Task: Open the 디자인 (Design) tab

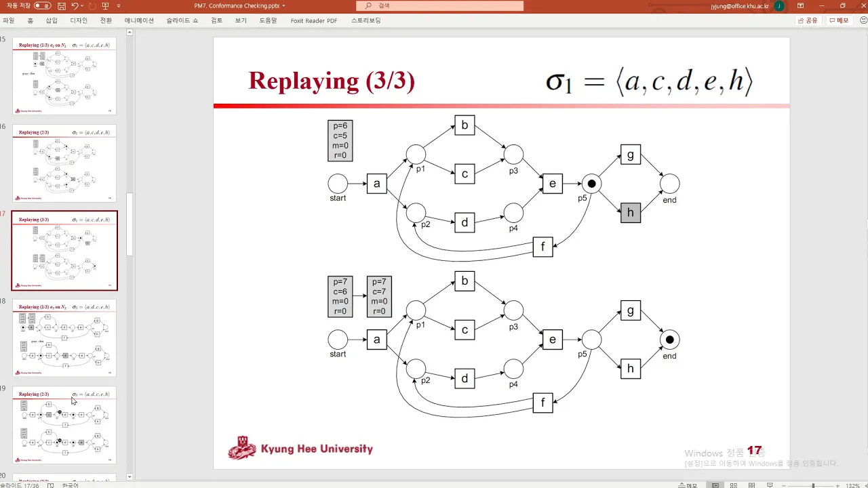Action: click(79, 20)
